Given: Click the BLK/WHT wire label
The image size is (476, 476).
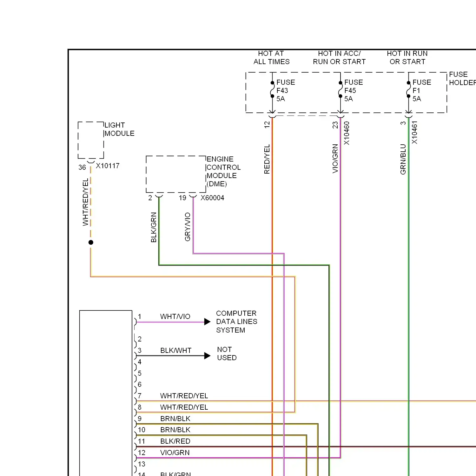Looking at the screenshot, I should (x=176, y=350).
